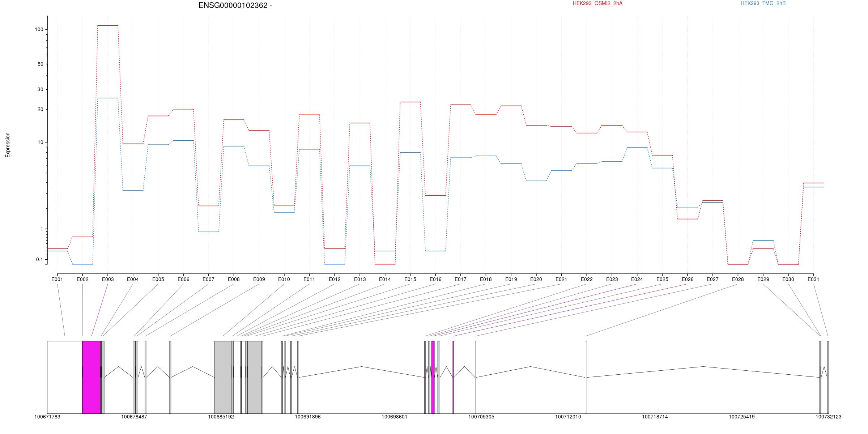
Task: Click y-axis tick value 100
Action: [x=39, y=29]
